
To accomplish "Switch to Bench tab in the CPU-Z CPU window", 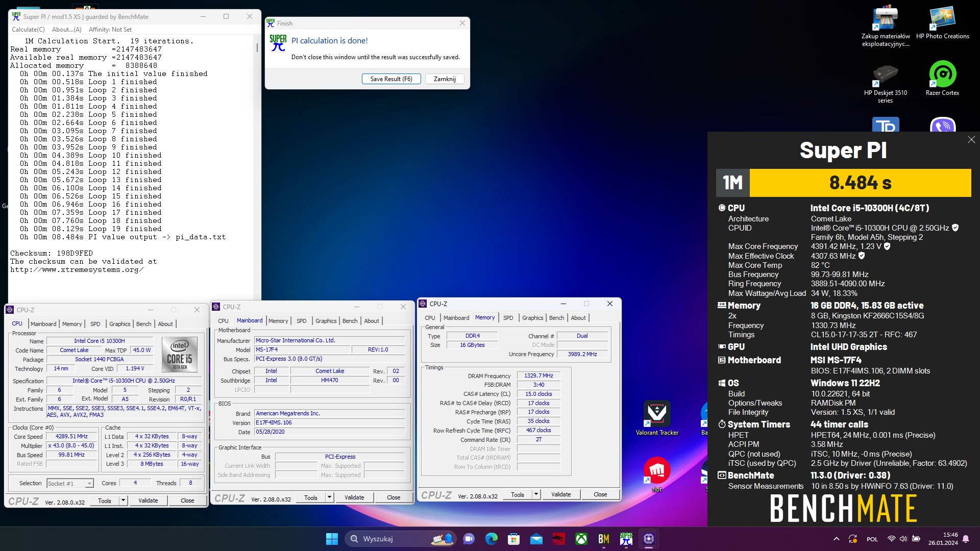I will click(143, 324).
